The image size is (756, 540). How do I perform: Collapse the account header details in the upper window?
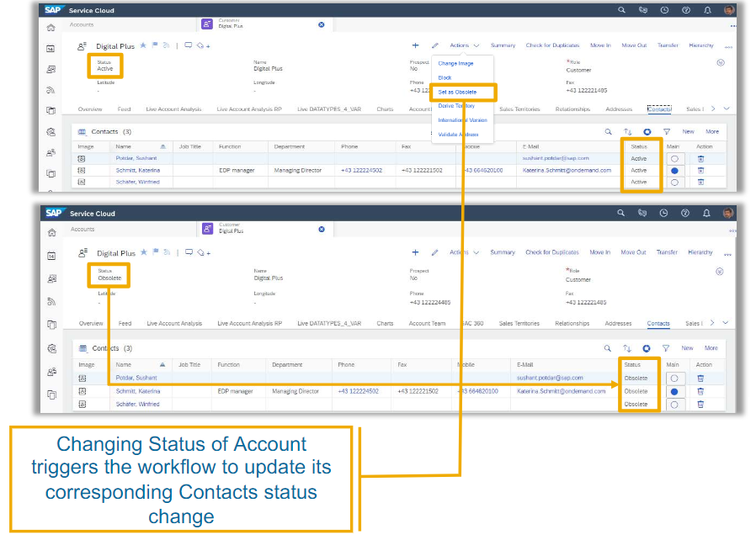[x=721, y=62]
